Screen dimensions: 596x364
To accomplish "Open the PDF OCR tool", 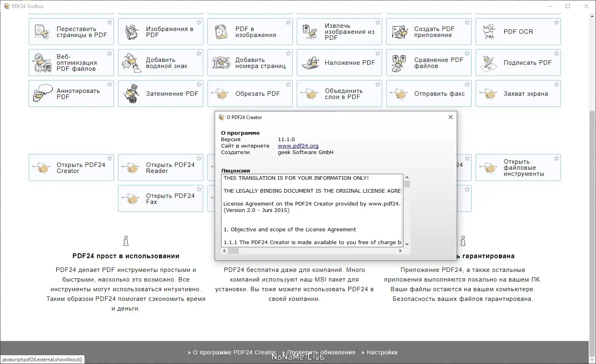I will click(x=518, y=32).
